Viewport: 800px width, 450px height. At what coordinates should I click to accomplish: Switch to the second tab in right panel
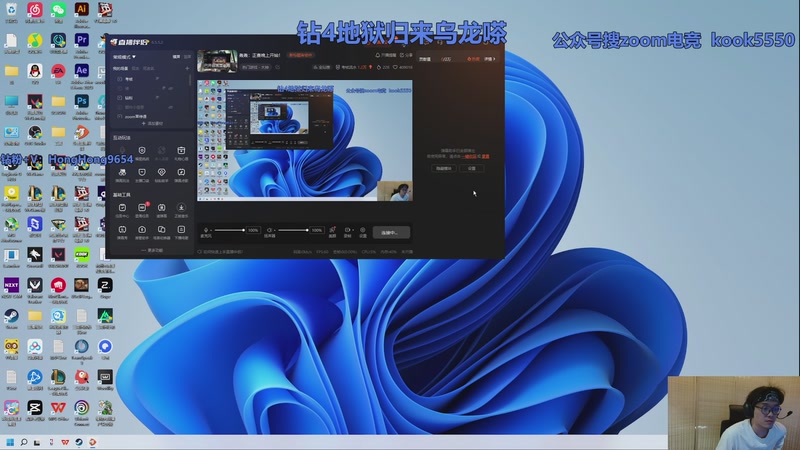pyautogui.click(x=447, y=59)
